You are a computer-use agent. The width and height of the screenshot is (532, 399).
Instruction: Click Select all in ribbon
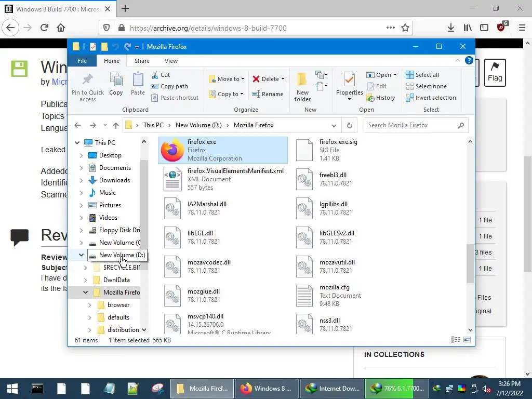point(422,75)
